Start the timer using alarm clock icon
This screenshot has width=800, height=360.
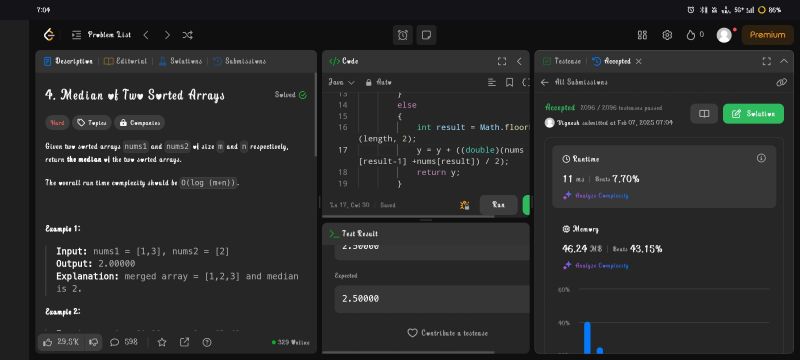tap(403, 35)
